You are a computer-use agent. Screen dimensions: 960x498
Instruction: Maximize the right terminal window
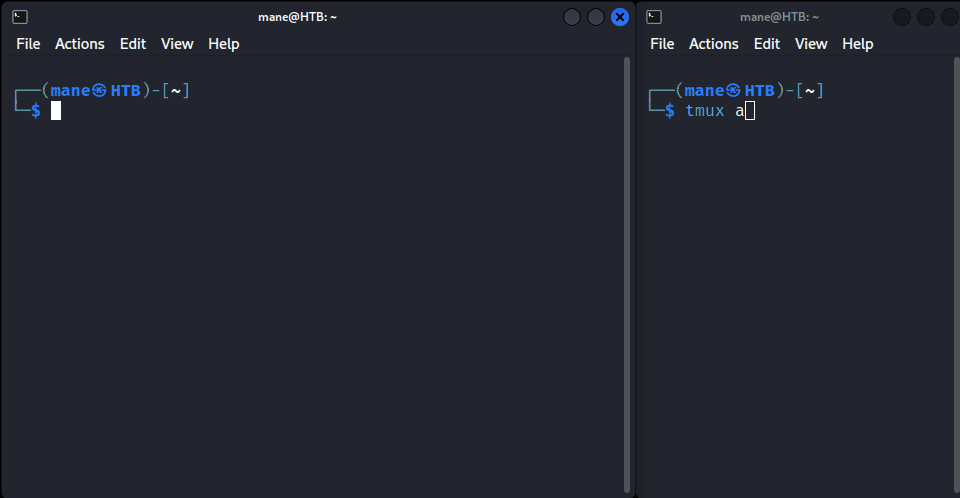(926, 17)
